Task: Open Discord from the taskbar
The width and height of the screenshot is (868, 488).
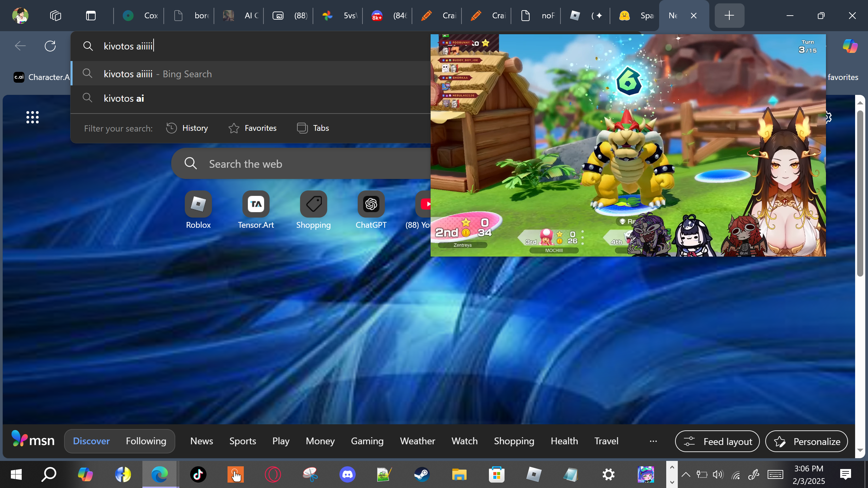Action: click(x=348, y=474)
